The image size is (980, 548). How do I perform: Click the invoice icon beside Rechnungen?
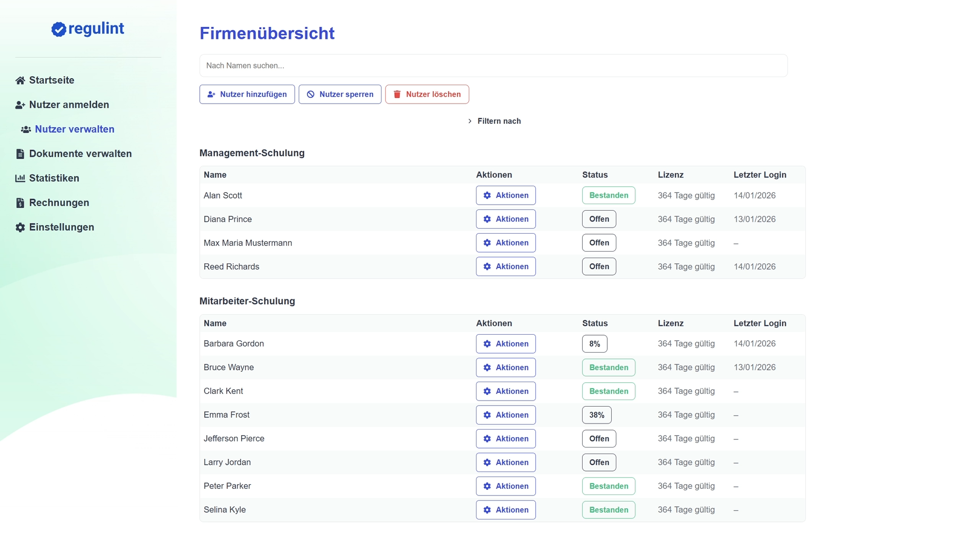[20, 203]
